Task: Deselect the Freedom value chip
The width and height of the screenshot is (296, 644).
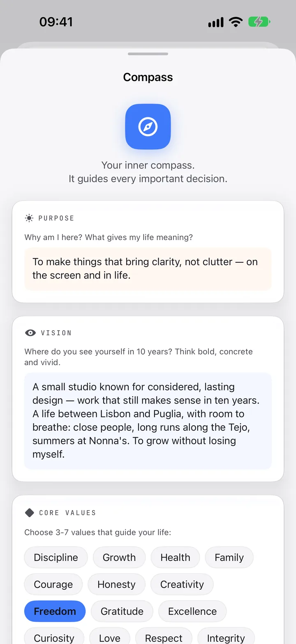Action: tap(55, 611)
